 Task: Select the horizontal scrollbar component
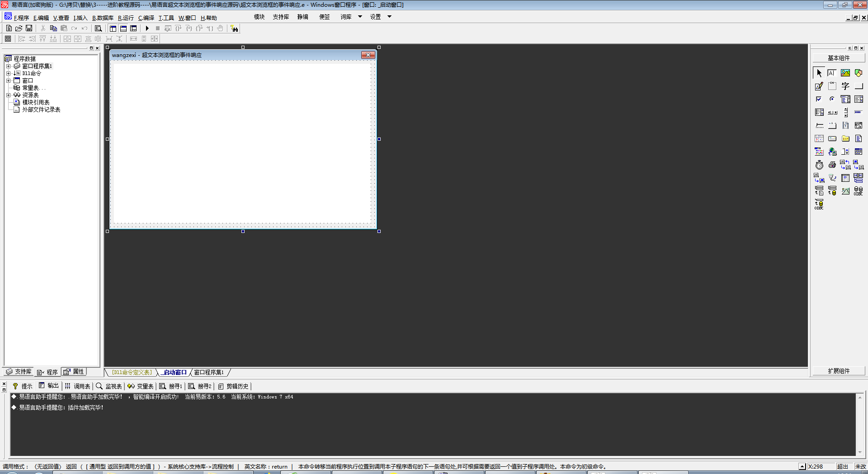832,112
